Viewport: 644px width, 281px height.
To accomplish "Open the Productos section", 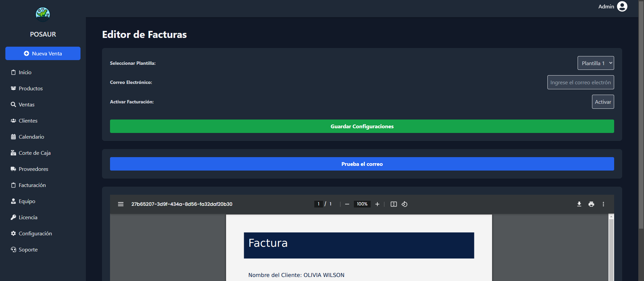I will coord(43,88).
